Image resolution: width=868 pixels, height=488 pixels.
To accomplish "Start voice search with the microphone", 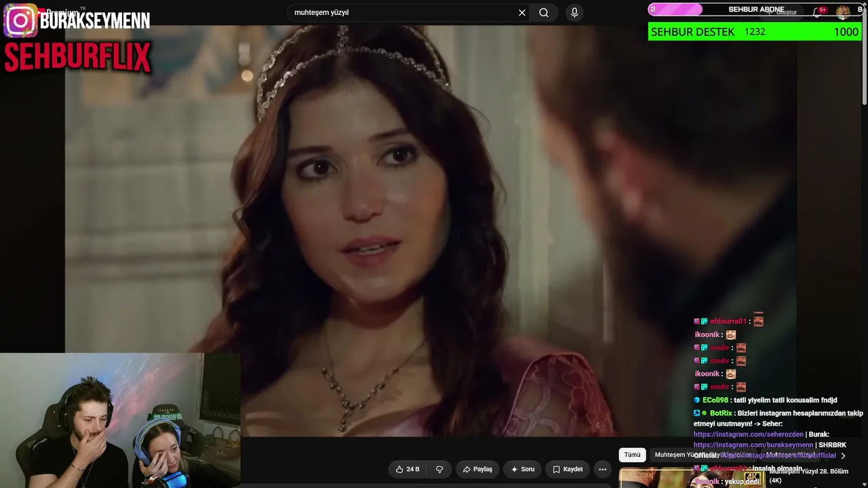I will (574, 13).
